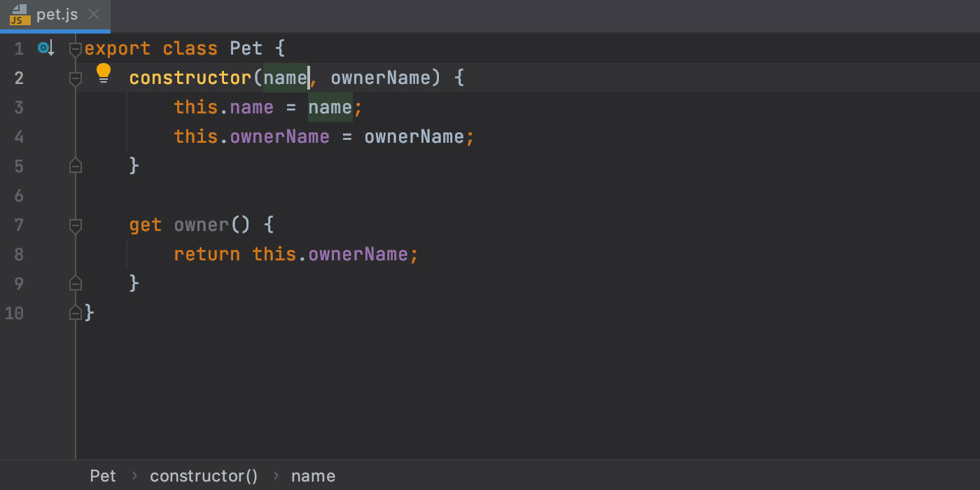Select the pet.js tab
Screen dimensions: 980x490
coord(57,15)
